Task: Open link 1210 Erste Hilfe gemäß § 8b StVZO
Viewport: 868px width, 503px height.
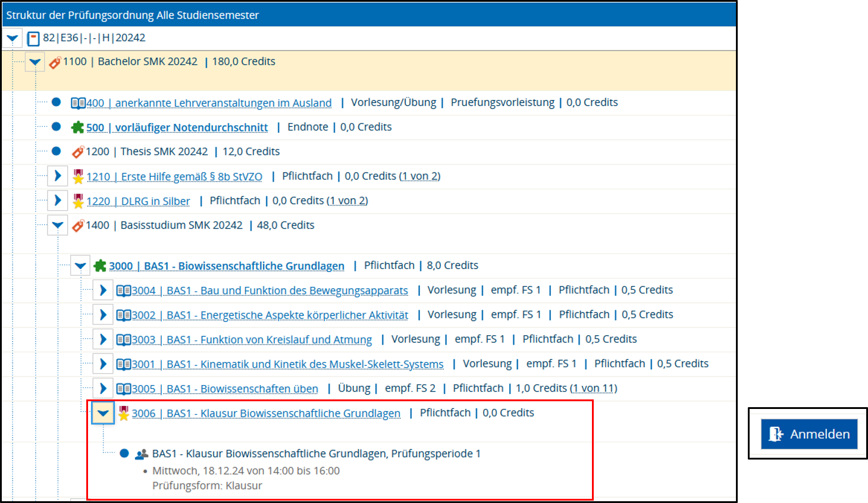Action: 174,177
